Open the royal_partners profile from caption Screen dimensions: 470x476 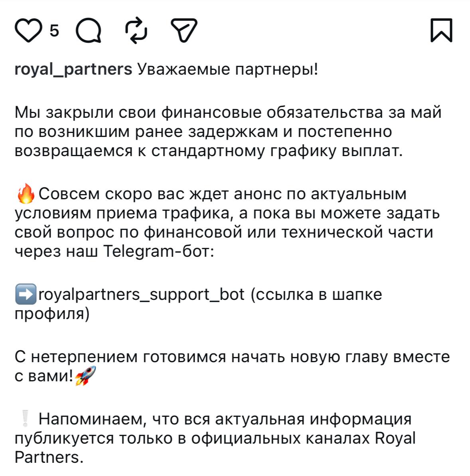[x=73, y=69]
